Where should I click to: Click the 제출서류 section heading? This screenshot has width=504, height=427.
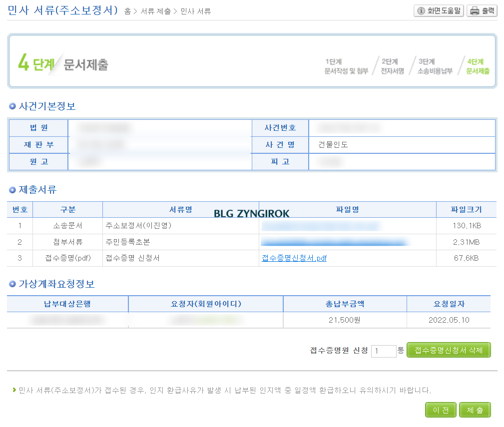pyautogui.click(x=37, y=190)
